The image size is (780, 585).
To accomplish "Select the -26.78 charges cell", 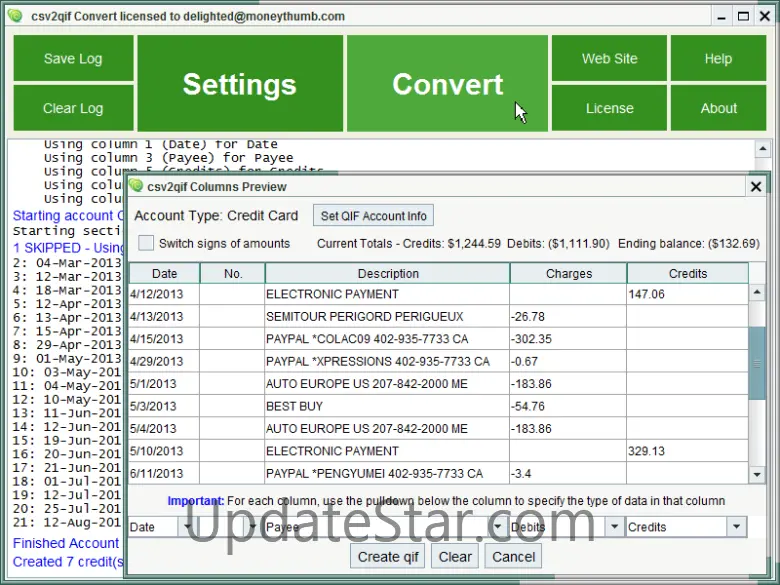I will (568, 316).
